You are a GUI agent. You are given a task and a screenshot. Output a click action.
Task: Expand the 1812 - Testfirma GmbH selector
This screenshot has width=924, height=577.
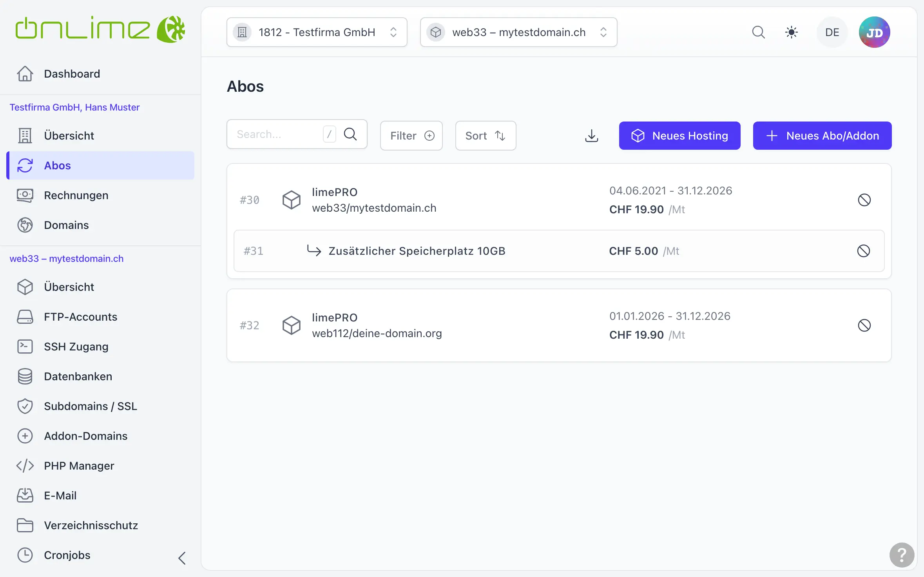pos(317,32)
